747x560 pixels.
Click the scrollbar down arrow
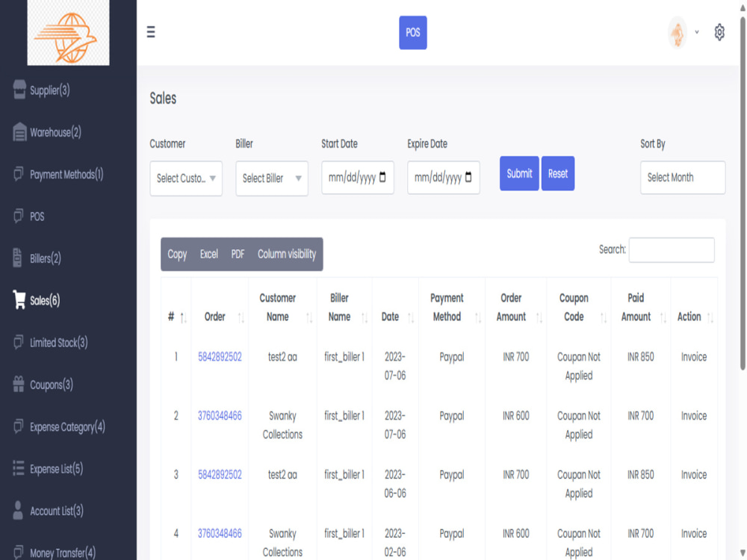coord(743,553)
